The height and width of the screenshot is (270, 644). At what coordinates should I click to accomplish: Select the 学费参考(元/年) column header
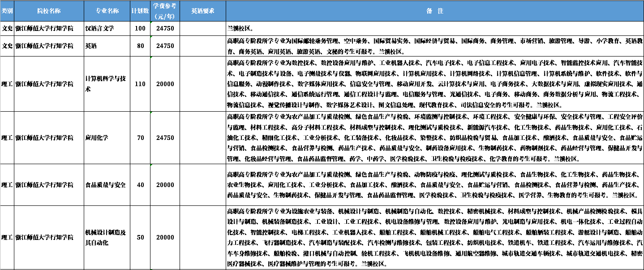pyautogui.click(x=165, y=11)
